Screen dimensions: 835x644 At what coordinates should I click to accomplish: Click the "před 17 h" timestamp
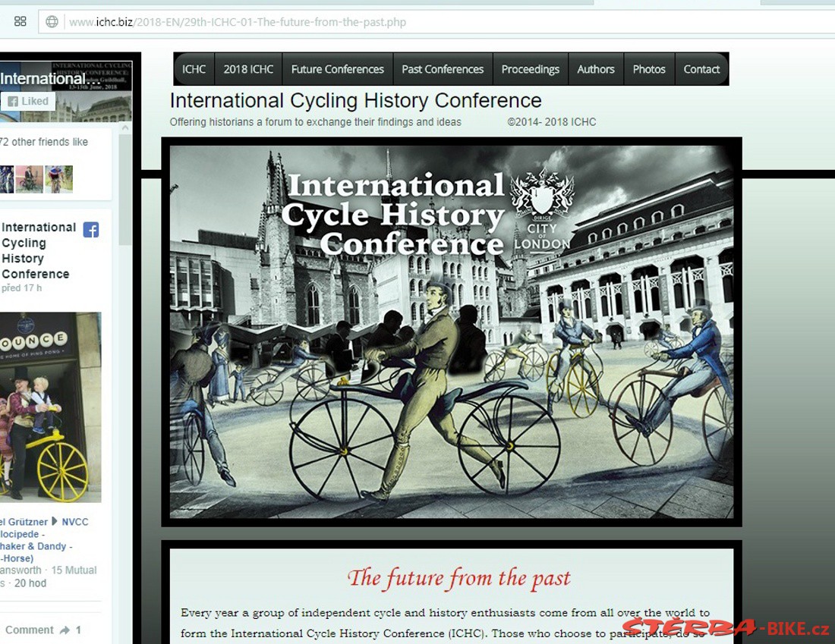[22, 288]
